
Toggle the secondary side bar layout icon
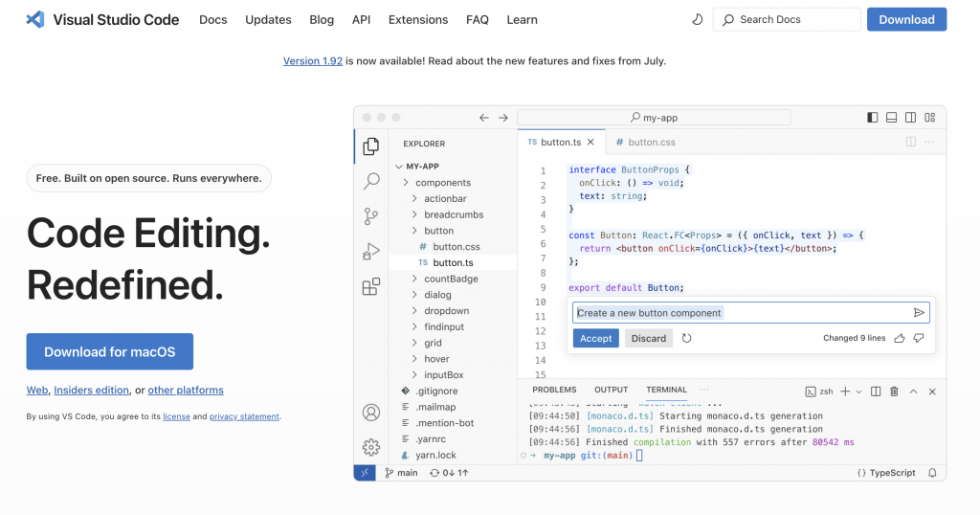pos(911,118)
